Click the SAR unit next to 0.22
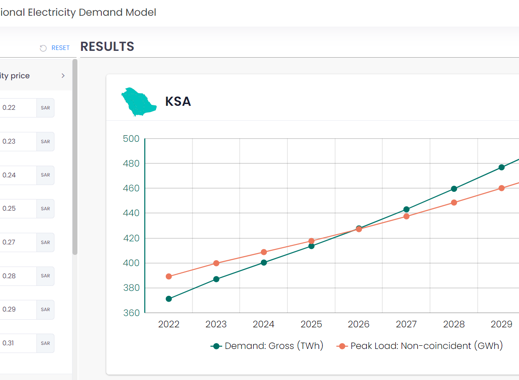 point(45,108)
